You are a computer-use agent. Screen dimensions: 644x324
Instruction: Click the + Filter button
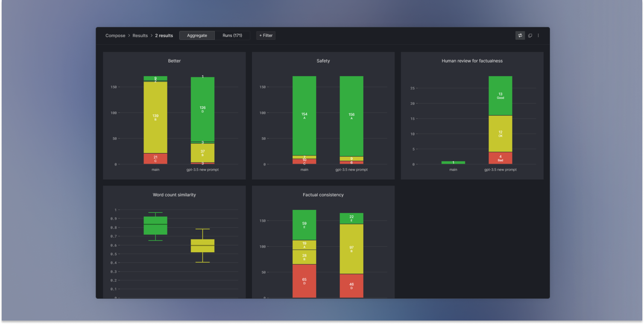(x=266, y=35)
